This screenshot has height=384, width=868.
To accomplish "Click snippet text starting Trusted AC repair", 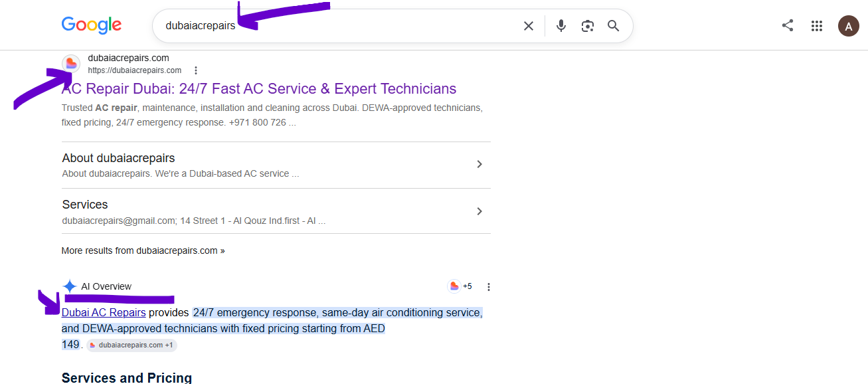I will 272,115.
